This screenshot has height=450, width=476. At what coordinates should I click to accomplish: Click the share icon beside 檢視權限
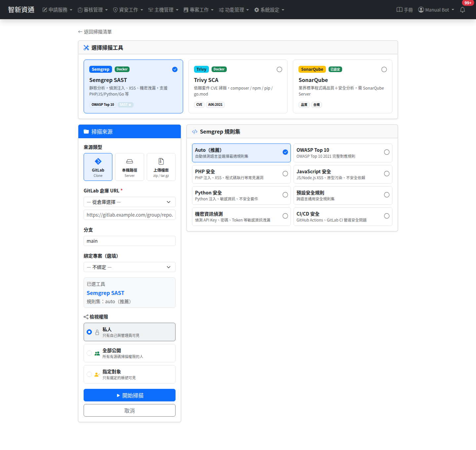(86, 317)
